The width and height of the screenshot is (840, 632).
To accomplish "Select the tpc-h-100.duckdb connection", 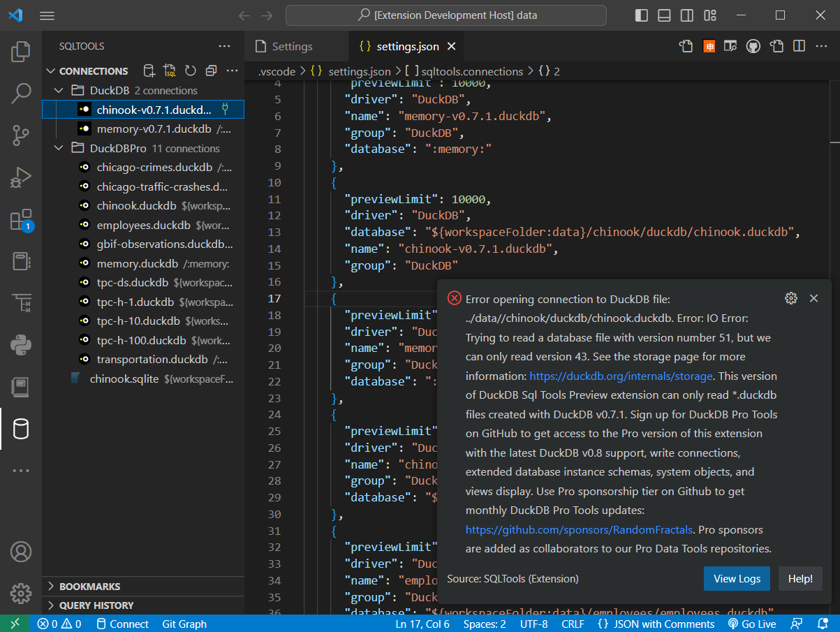I will [143, 340].
